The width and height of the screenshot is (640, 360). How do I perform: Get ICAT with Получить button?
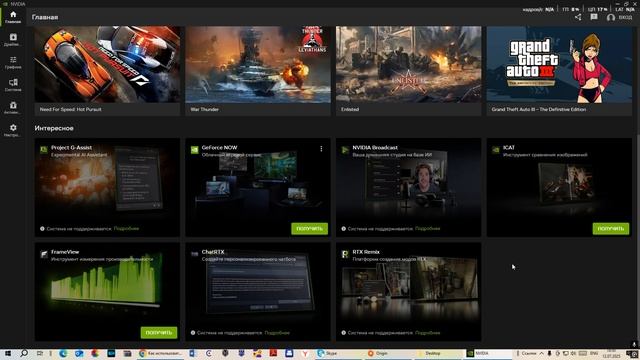pos(611,229)
